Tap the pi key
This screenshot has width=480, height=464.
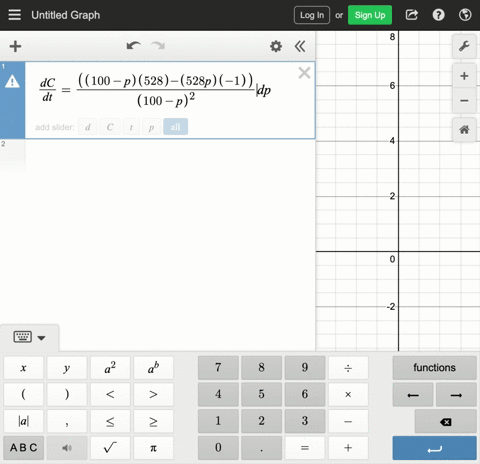(153, 448)
